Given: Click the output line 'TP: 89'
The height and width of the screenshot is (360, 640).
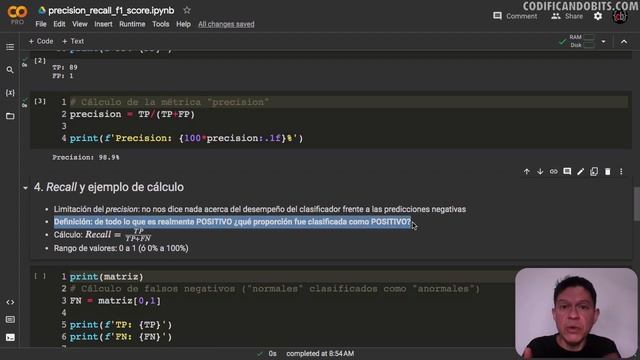Looking at the screenshot, I should (64, 67).
